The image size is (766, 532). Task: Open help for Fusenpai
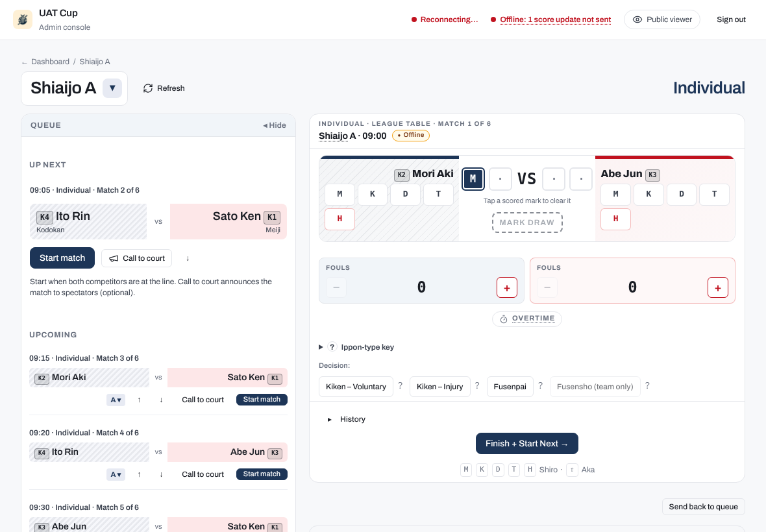540,385
